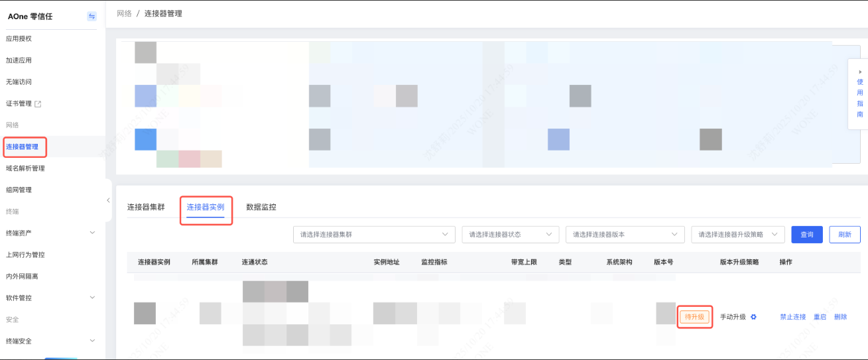Collapse side menu with the left arrow handle
This screenshot has height=360, width=868.
click(108, 200)
